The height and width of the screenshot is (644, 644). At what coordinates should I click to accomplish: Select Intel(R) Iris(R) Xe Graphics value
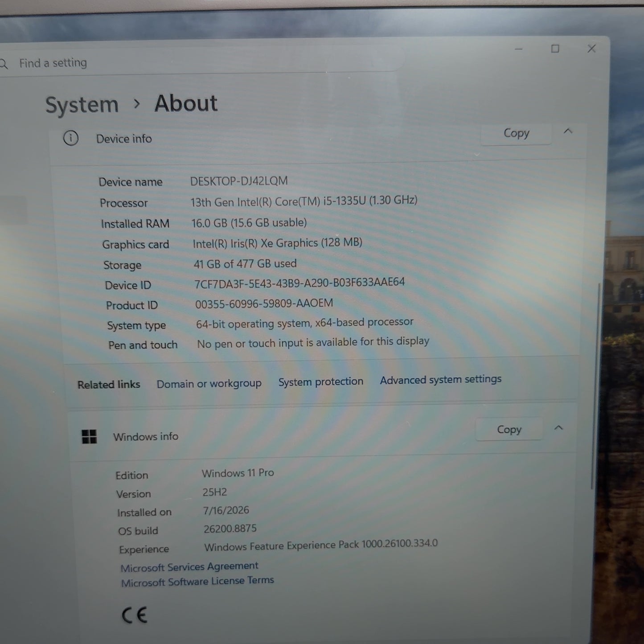click(277, 243)
